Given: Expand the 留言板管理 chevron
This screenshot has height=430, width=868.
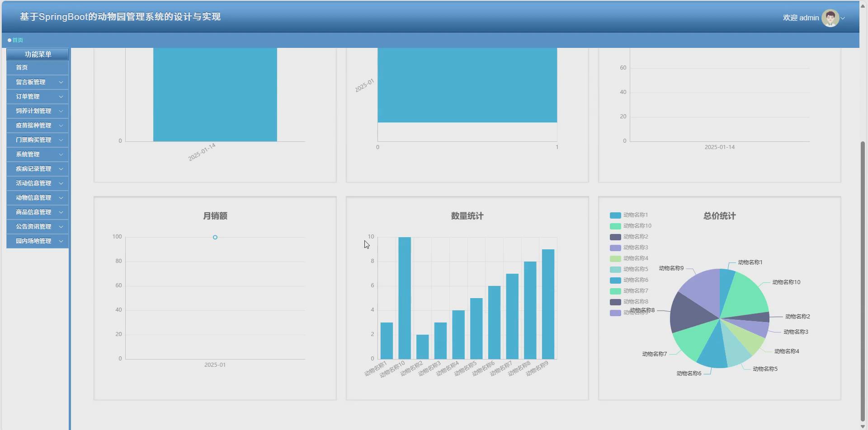Looking at the screenshot, I should [61, 82].
